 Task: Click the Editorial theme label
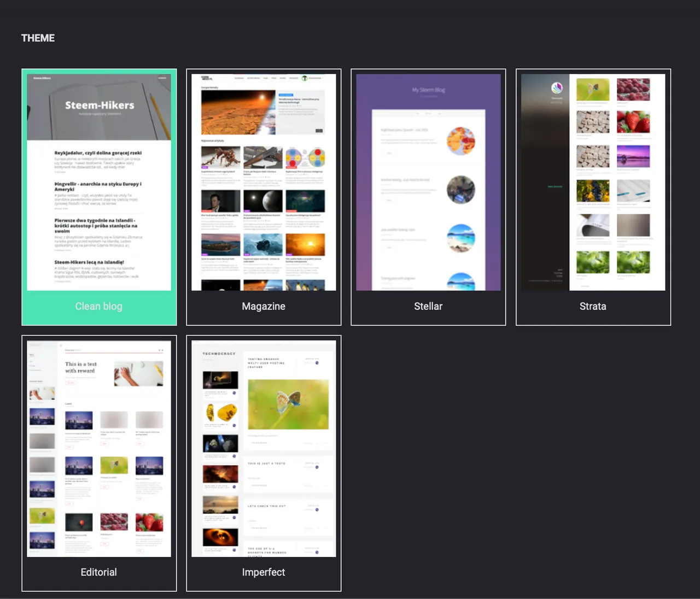click(x=99, y=572)
